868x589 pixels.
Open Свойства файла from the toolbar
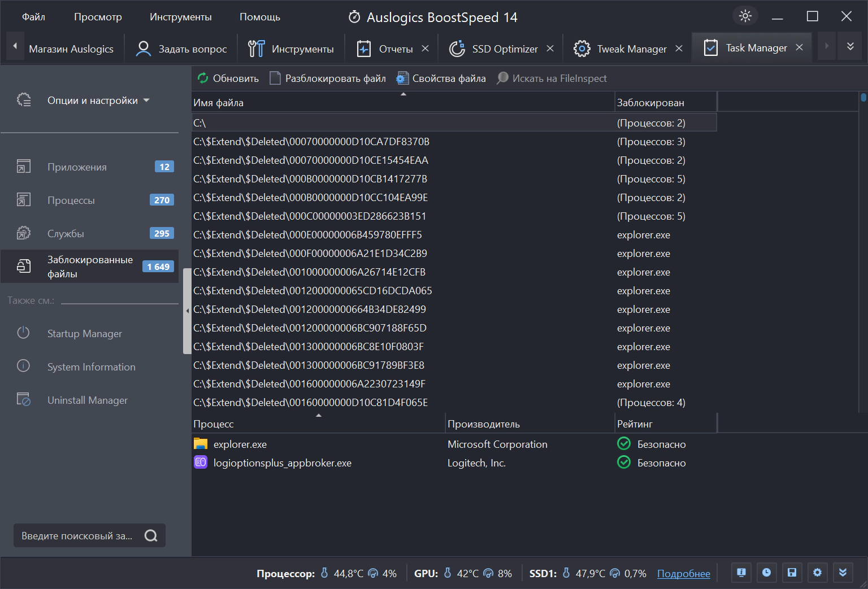tap(441, 78)
